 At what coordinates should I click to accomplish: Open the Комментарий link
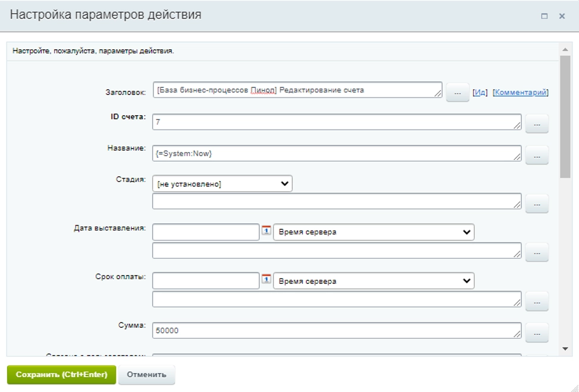pyautogui.click(x=521, y=93)
